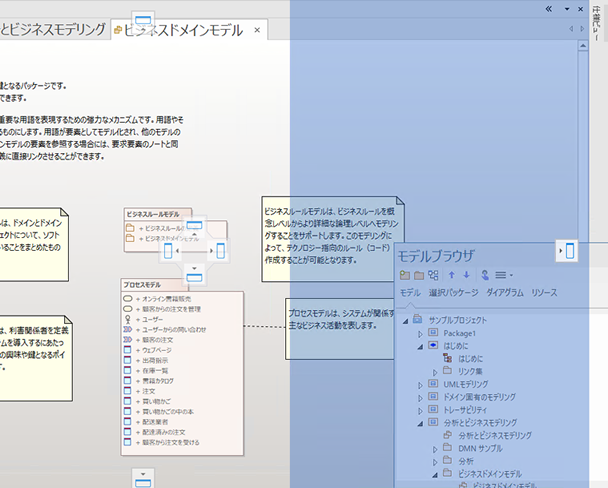Click the diagram hierarchy icon in モデルブラウザ toolbar

(433, 275)
